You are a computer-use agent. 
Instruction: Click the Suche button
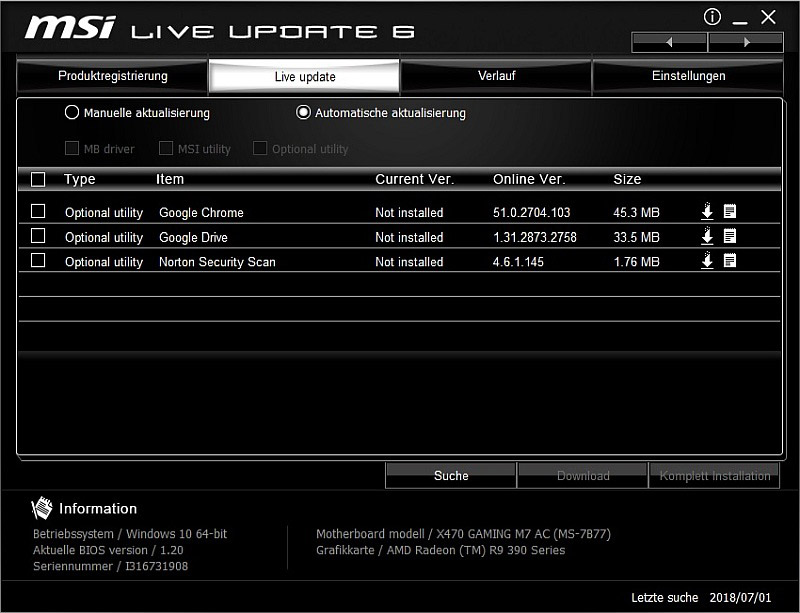(451, 476)
